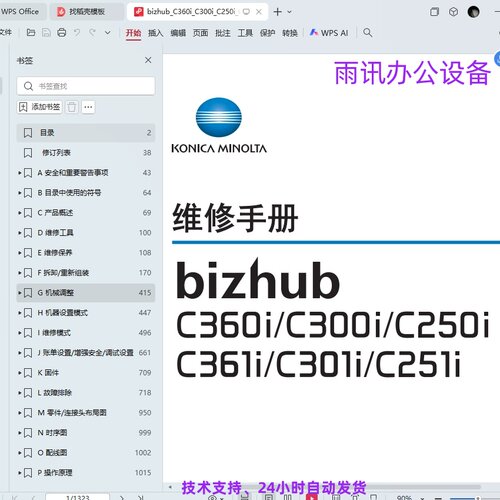Click the bookmark icon beside G 机械调整
This screenshot has height=500, width=500.
coord(28,293)
